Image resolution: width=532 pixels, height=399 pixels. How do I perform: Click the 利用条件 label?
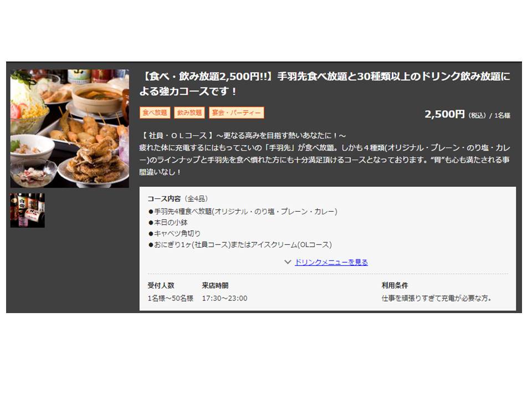point(395,285)
